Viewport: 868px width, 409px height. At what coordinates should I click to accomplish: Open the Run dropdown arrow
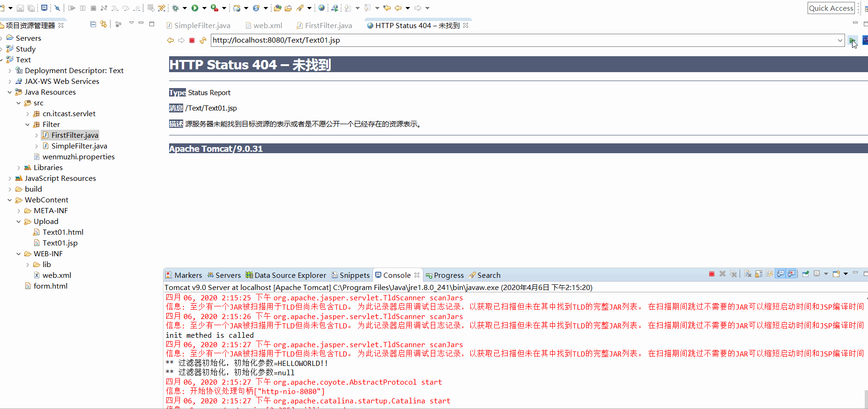click(x=204, y=8)
